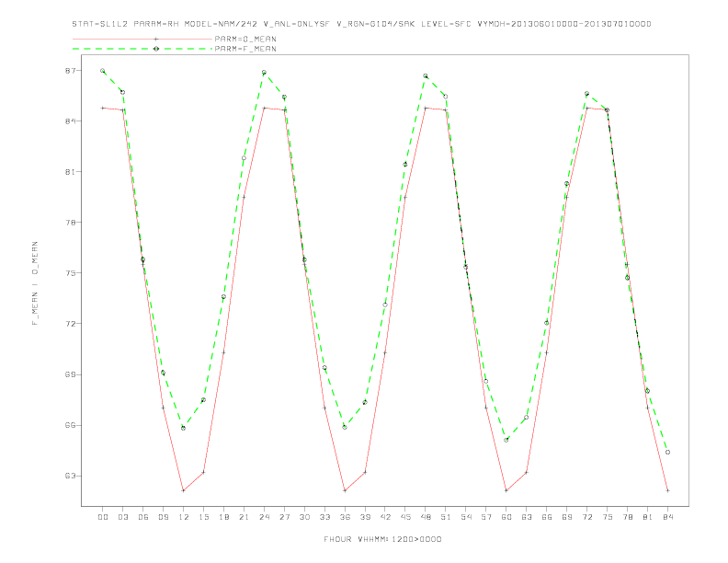
Task: Click the chart title starting with STAT=SL1L2
Action: click(361, 24)
